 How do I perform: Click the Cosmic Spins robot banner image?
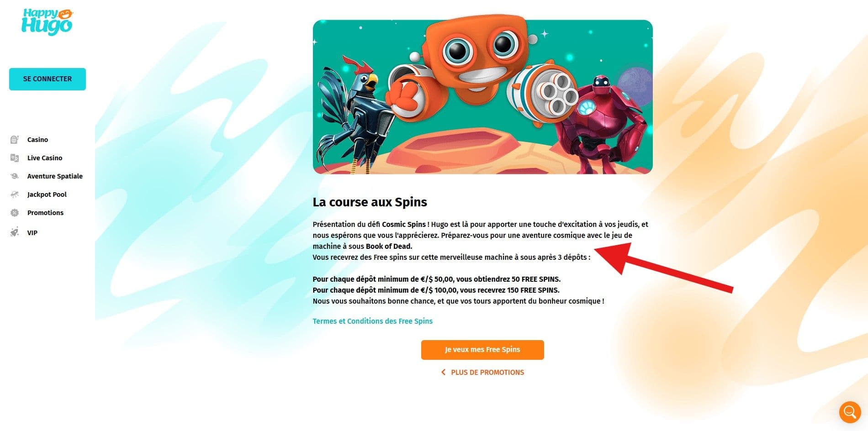point(482,97)
